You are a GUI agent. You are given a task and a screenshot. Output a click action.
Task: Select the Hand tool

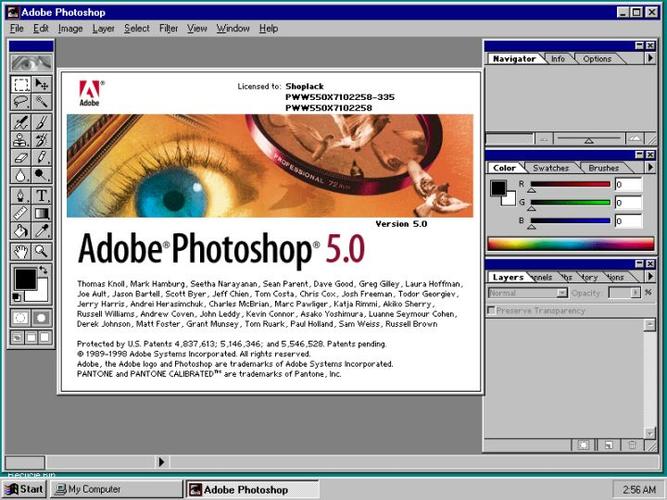tap(20, 251)
